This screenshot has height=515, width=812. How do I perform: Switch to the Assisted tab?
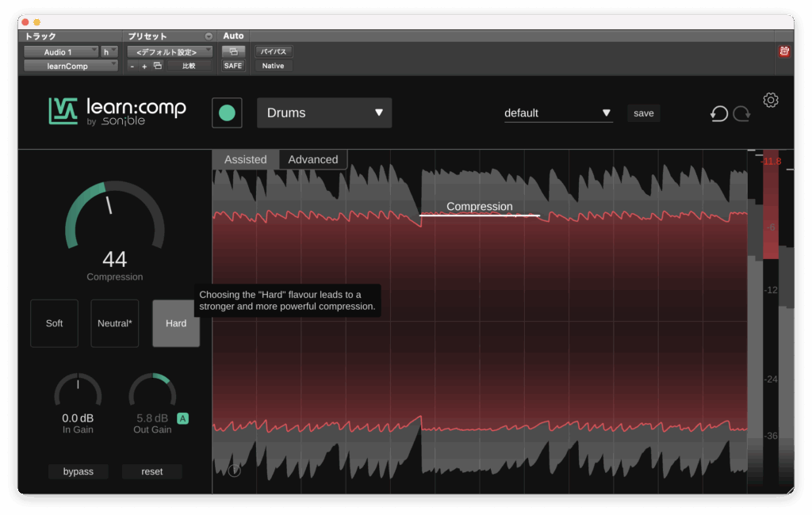[x=246, y=159]
